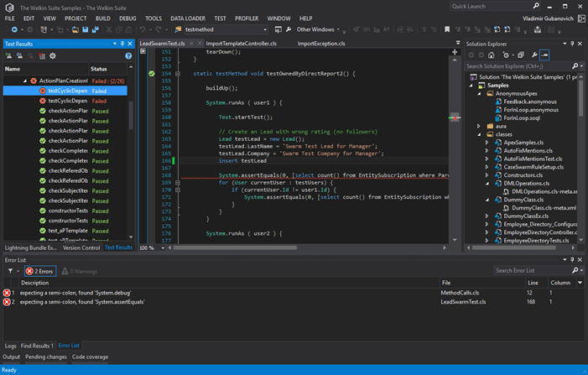The image size is (588, 375).
Task: Click Solution Explorer vertical scrollbar thumb
Action: (x=580, y=99)
